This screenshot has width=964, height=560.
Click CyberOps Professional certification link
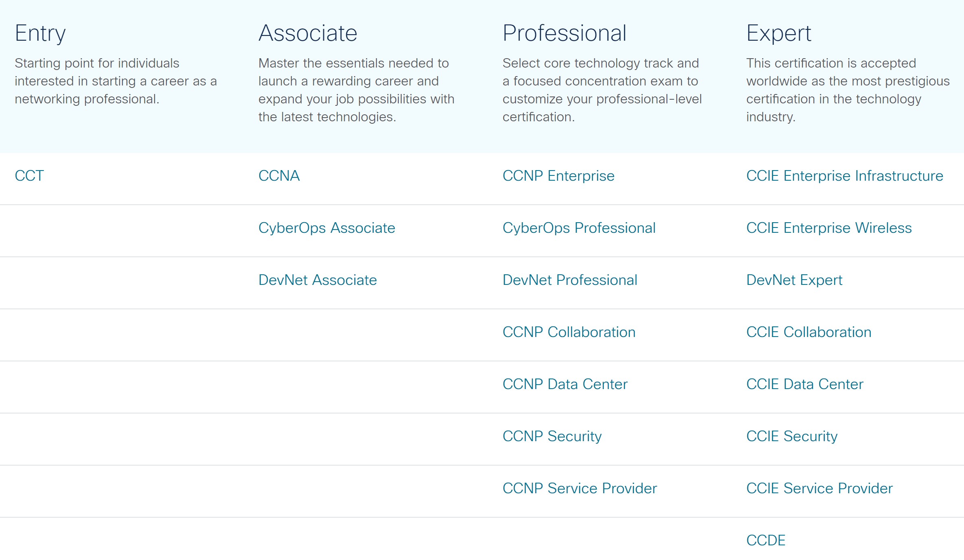pyautogui.click(x=579, y=228)
